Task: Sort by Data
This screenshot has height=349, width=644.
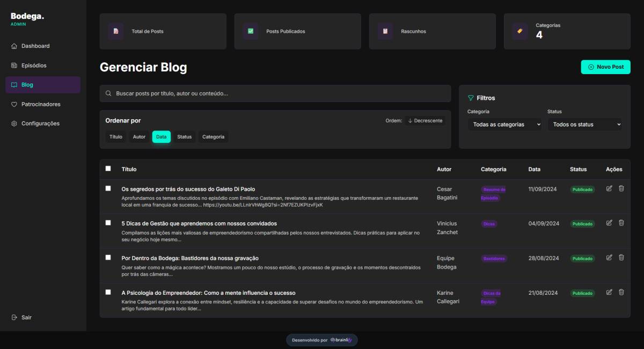Action: click(162, 137)
